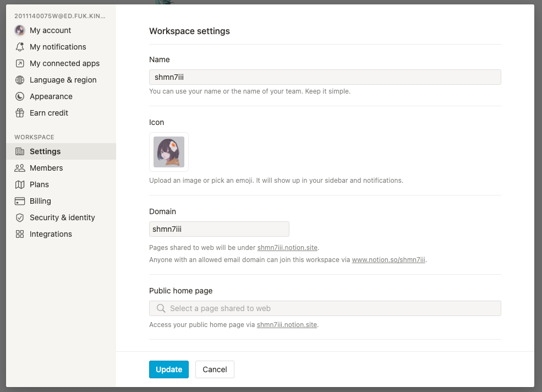This screenshot has height=392, width=542.
Task: Open the Public home page selector
Action: tap(325, 308)
